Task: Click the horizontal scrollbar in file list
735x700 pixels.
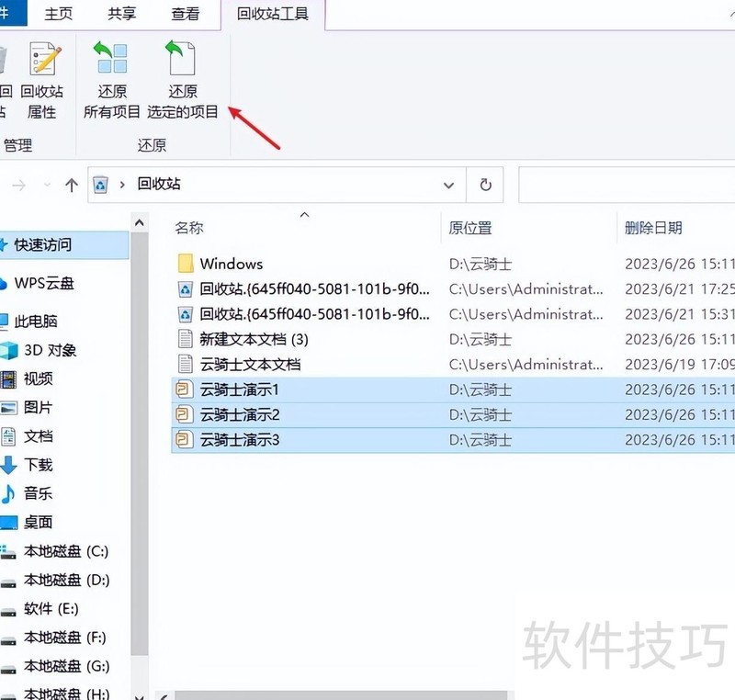Action: click(341, 694)
